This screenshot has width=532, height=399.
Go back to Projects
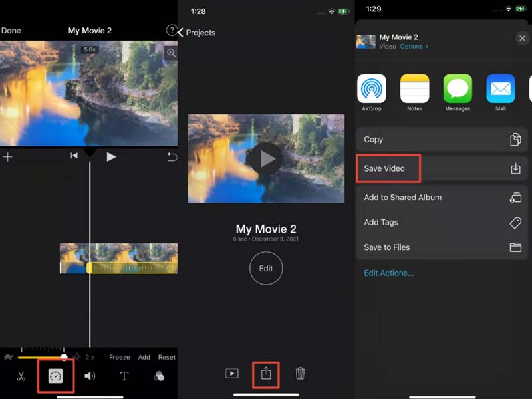[x=197, y=33]
